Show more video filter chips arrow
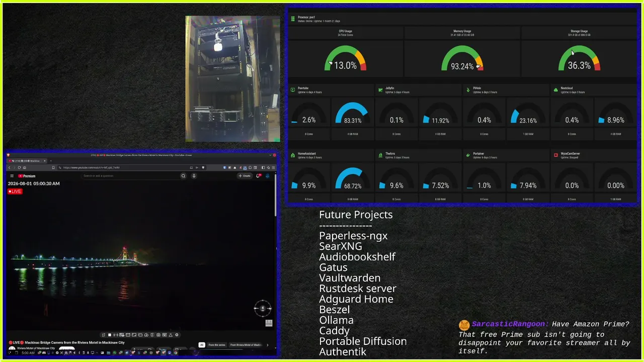 point(268,345)
